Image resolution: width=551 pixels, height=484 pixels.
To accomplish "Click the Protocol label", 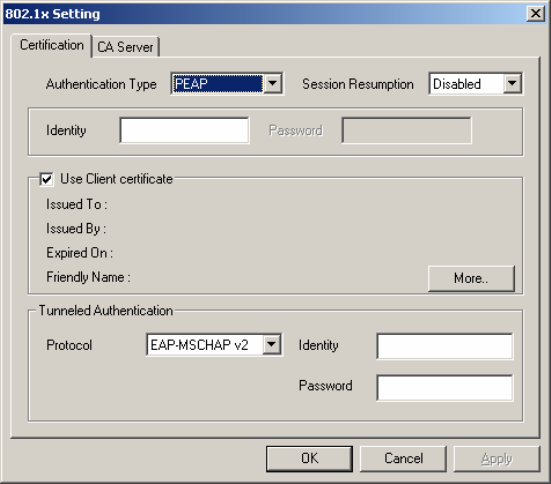I will click(x=69, y=345).
